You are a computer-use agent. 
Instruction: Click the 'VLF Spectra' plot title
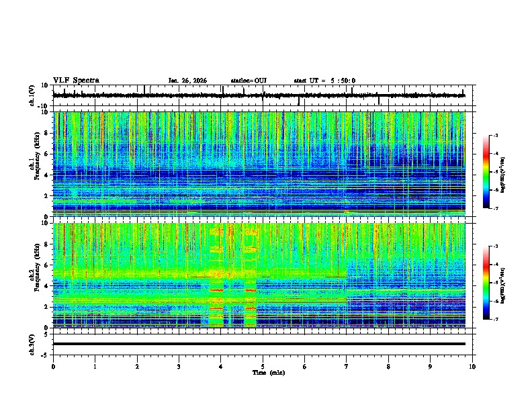coord(76,81)
